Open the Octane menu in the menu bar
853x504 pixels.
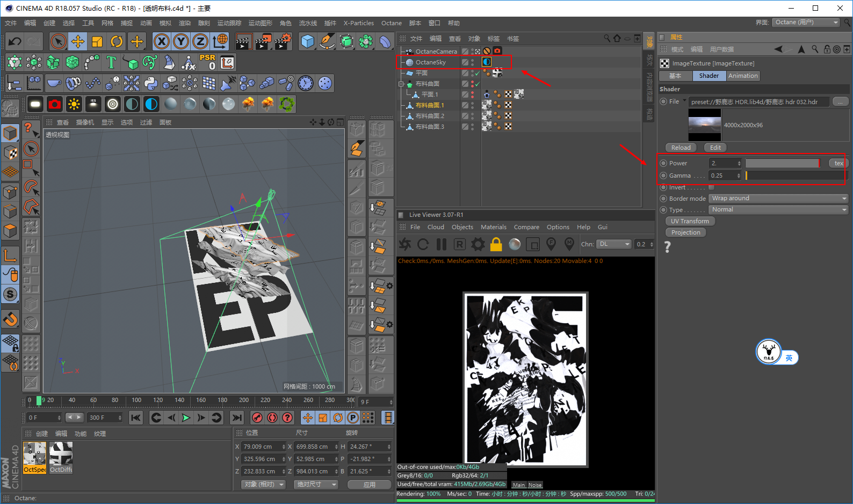(x=391, y=23)
